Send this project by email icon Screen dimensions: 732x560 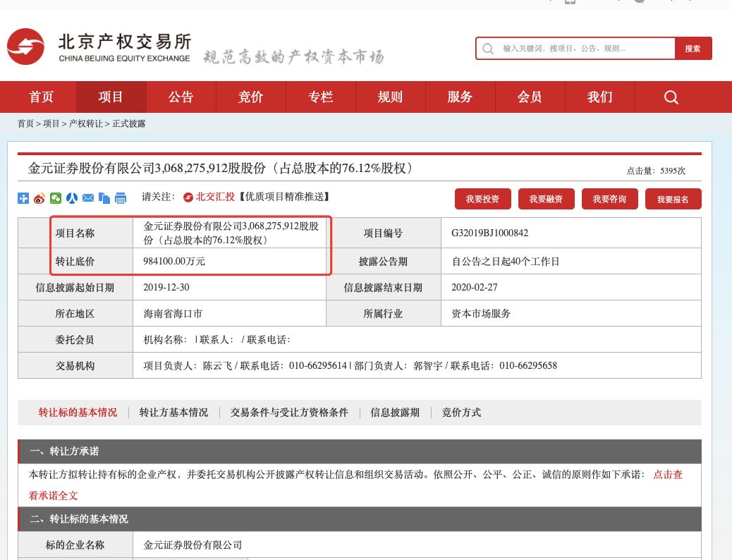(x=88, y=198)
